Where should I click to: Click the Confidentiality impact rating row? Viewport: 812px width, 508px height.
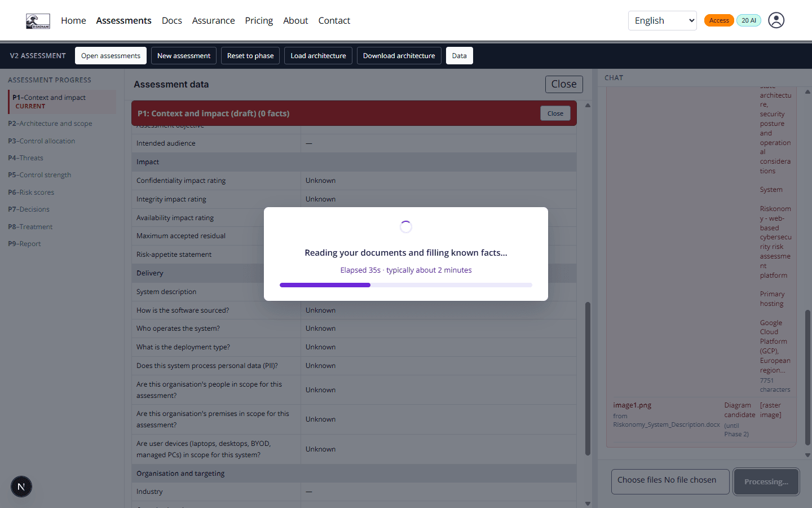click(354, 181)
